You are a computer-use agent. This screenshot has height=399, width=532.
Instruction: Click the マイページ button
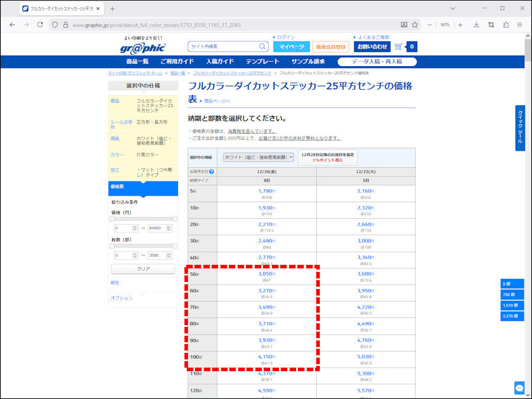click(291, 47)
